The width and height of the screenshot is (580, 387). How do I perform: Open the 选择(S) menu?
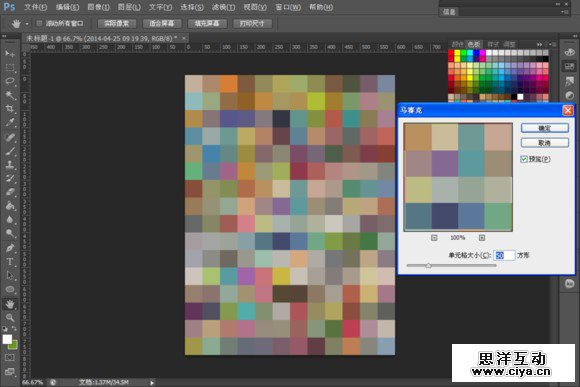click(192, 7)
